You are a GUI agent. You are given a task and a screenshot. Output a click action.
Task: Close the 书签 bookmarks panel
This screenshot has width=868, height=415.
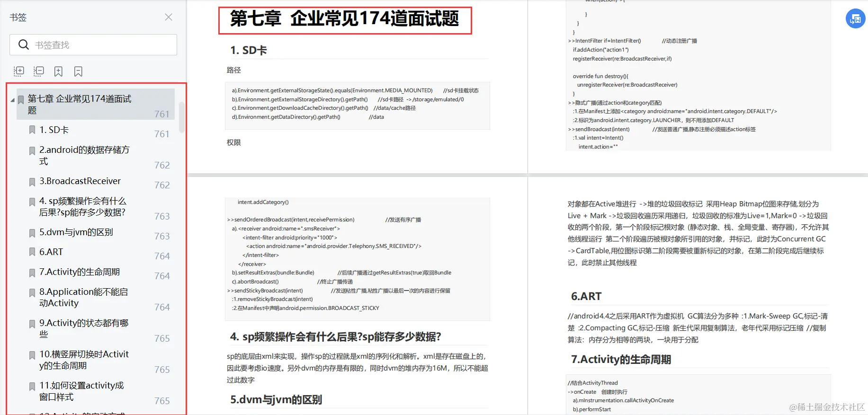[x=169, y=17]
